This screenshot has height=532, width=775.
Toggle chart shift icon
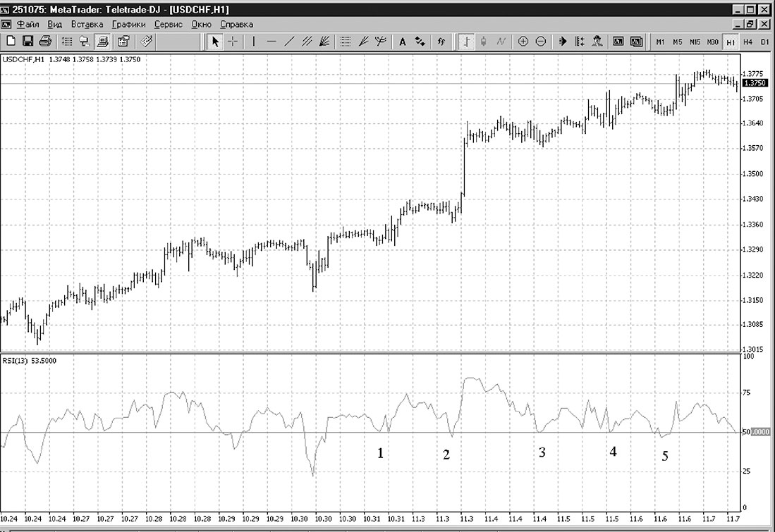[580, 42]
